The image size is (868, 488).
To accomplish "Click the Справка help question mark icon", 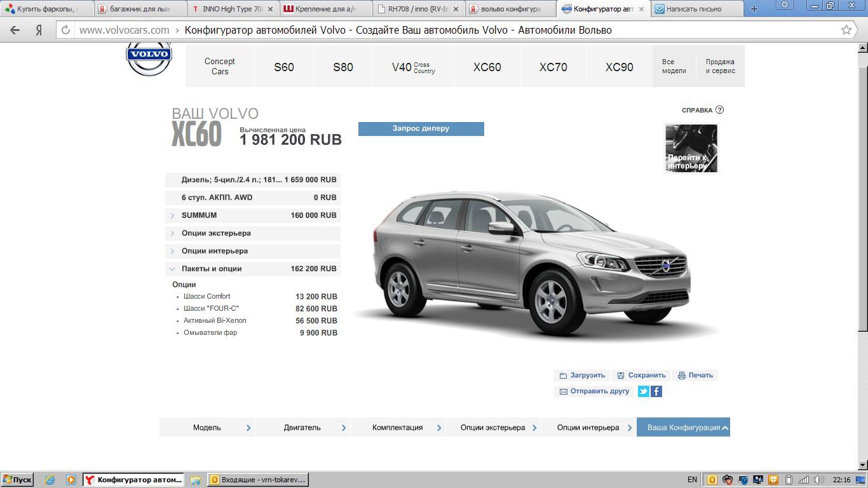I will pyautogui.click(x=719, y=110).
